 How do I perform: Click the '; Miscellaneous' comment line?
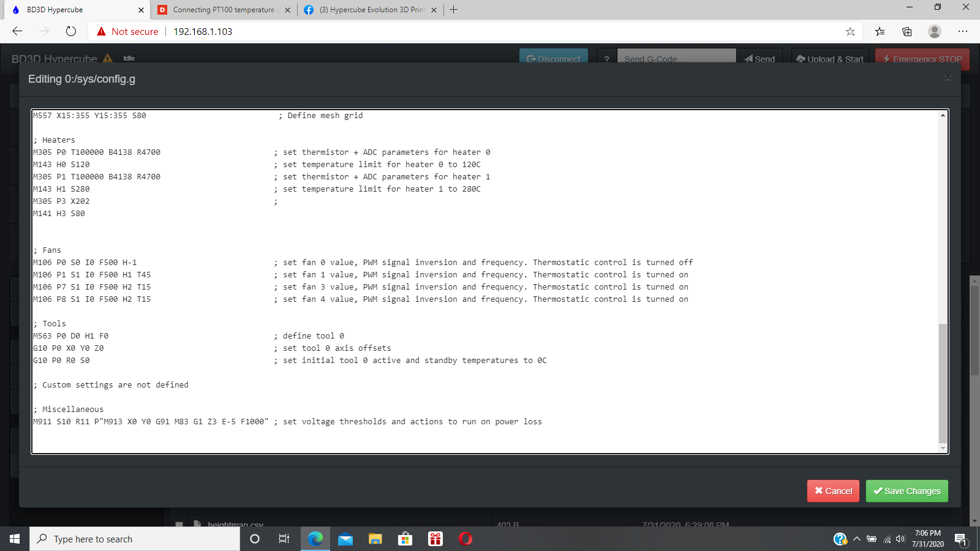click(68, 409)
